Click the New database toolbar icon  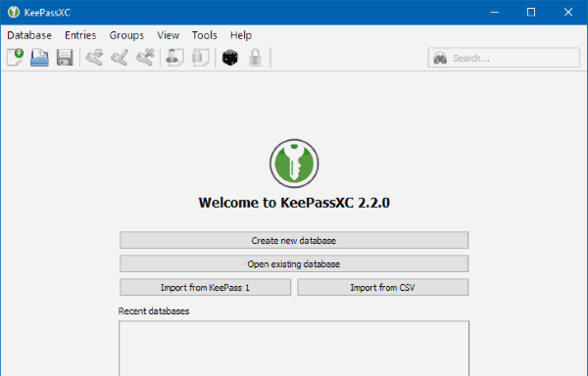click(x=15, y=58)
